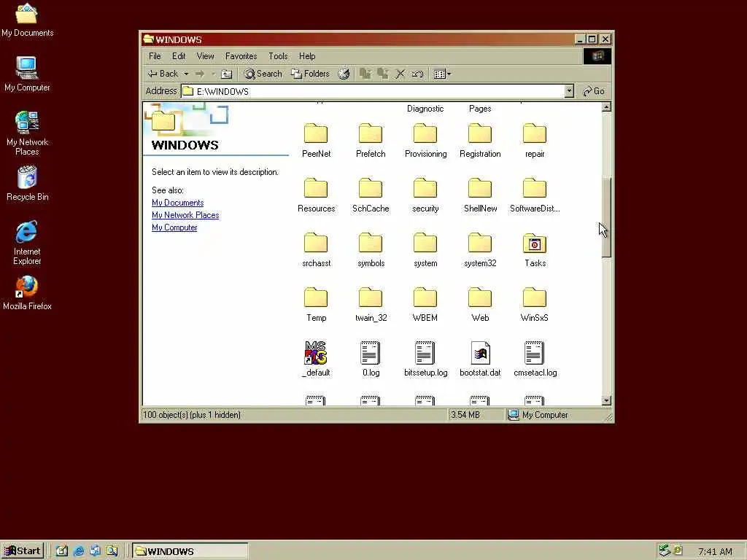Select the bootstat.dat file
747x560 pixels.
tap(480, 359)
